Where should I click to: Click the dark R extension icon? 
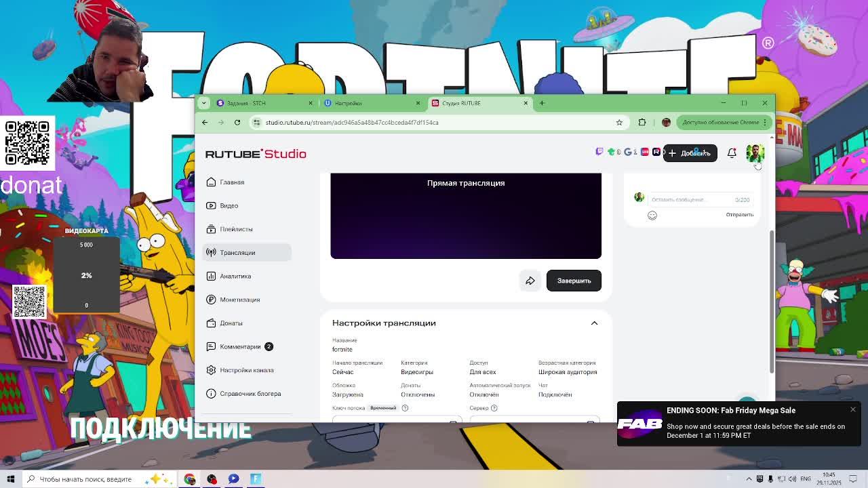[x=656, y=152]
